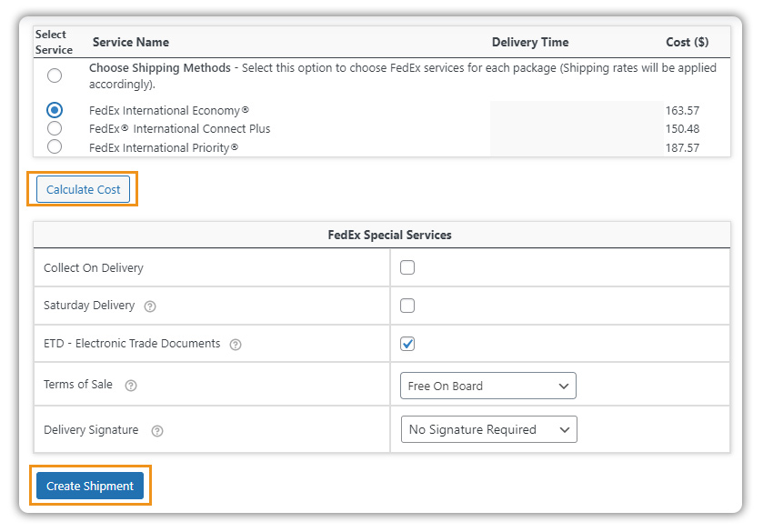Click the Delivery Signature help icon

click(157, 431)
